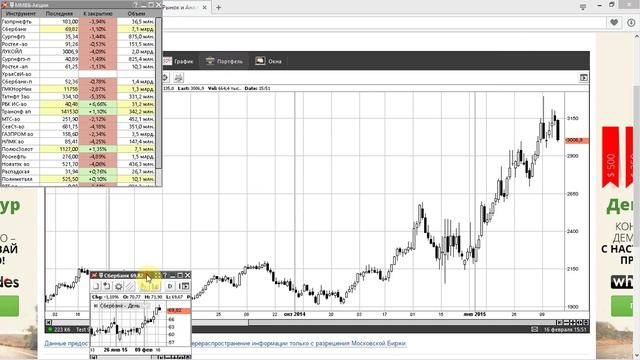
Task: Click the D timeframe button in Сбербанк window
Action: pos(170,286)
